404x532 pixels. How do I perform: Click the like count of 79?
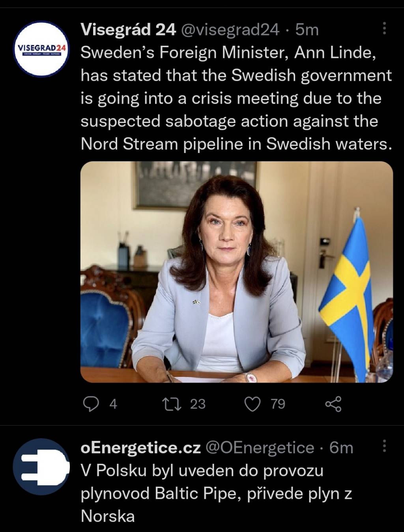pos(278,404)
